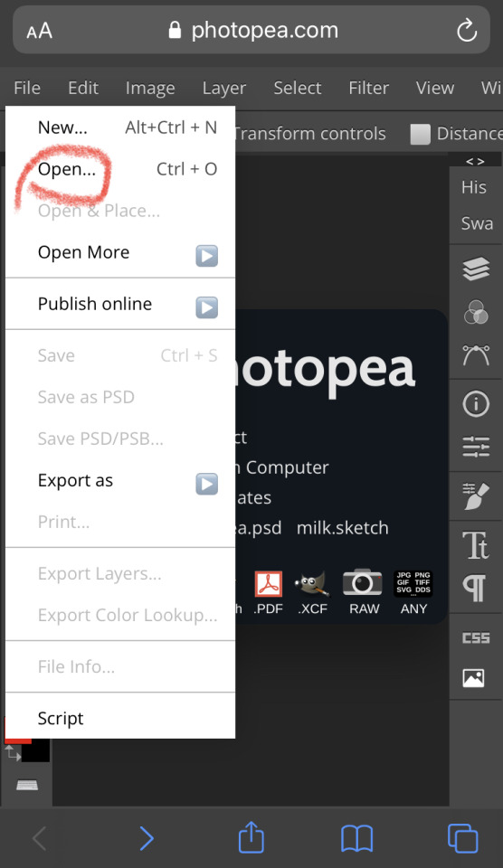The image size is (503, 868).
Task: Open the image gallery panel icon
Action: click(474, 677)
